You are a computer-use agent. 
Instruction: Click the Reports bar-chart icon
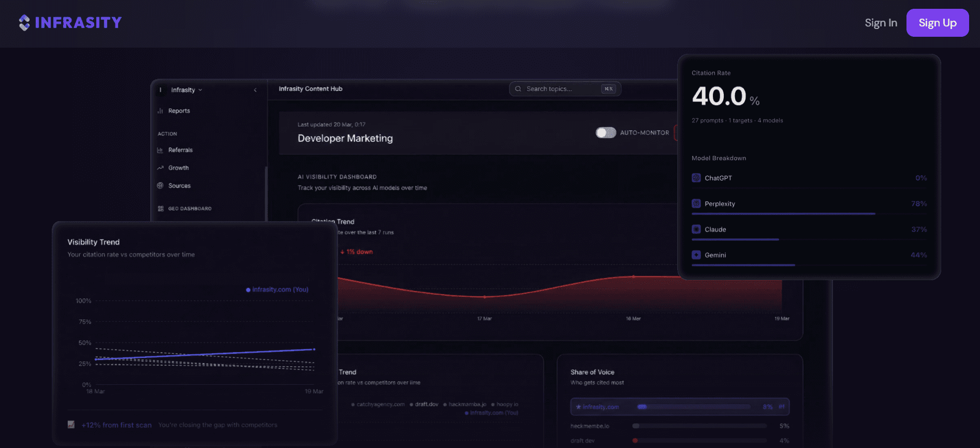[x=160, y=111]
